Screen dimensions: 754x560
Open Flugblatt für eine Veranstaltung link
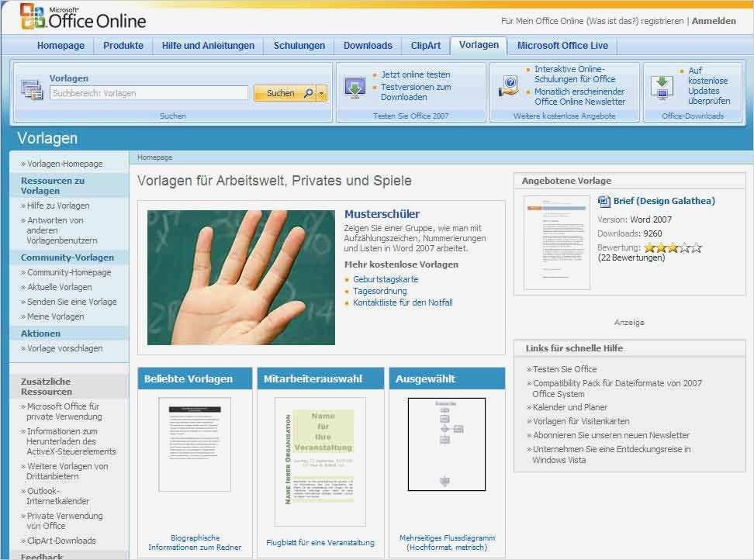coord(320,543)
